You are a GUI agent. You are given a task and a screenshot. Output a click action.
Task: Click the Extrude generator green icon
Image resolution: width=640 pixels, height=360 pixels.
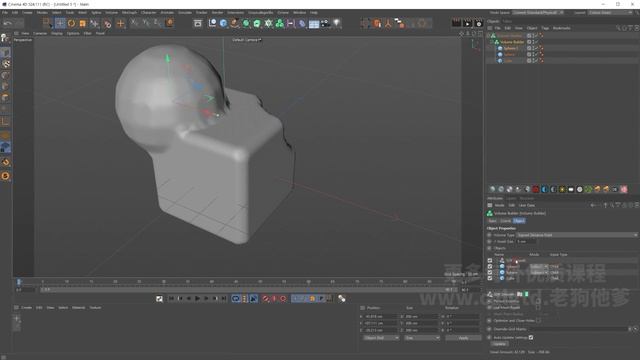point(257,23)
